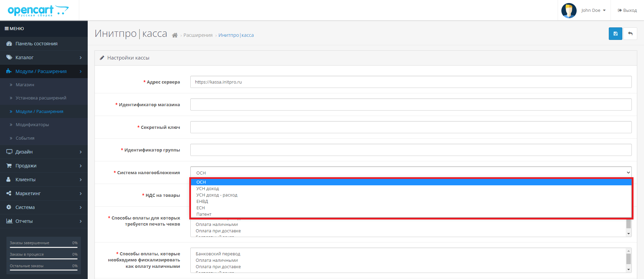The width and height of the screenshot is (644, 279).
Task: Click the blue save floppy button
Action: tap(616, 33)
